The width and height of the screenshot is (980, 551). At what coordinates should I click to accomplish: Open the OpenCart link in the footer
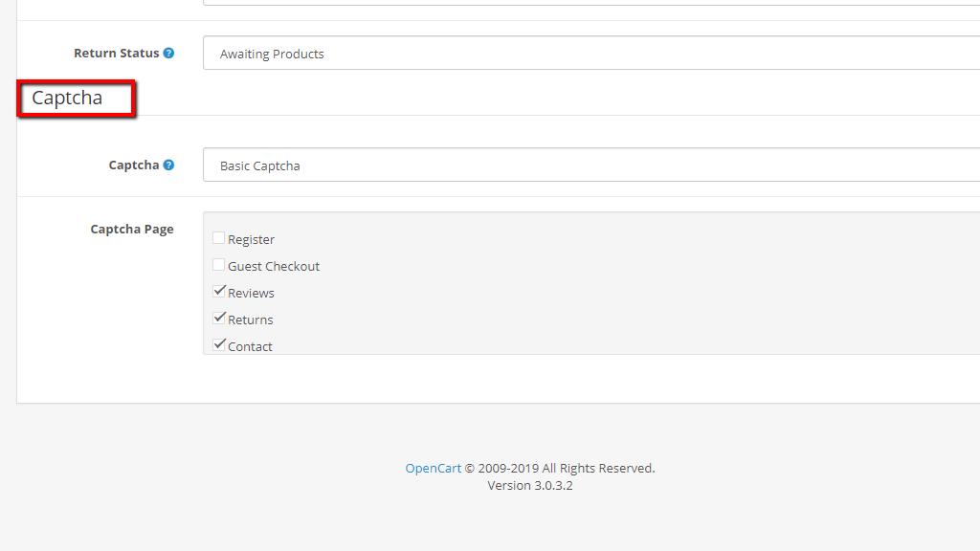[434, 469]
